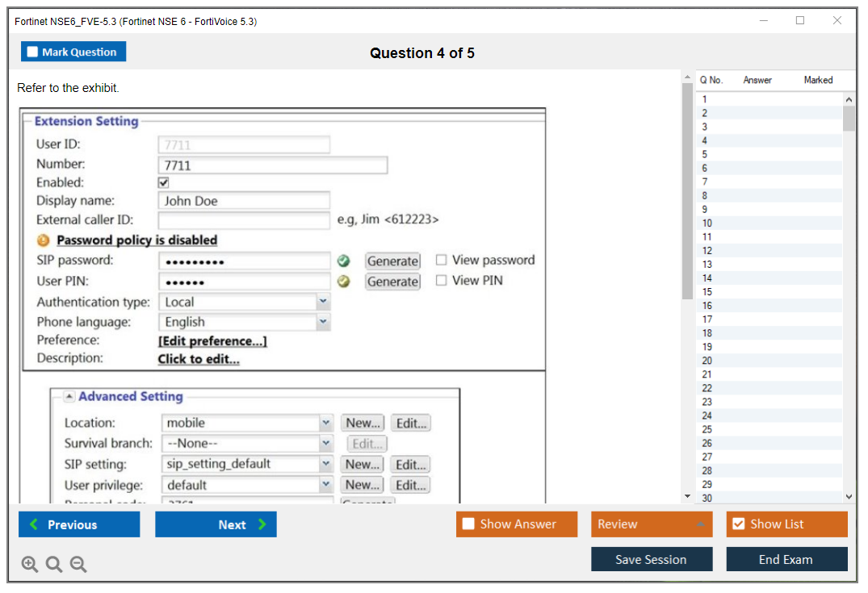Go to the Next question
The height and width of the screenshot is (593, 868).
216,524
